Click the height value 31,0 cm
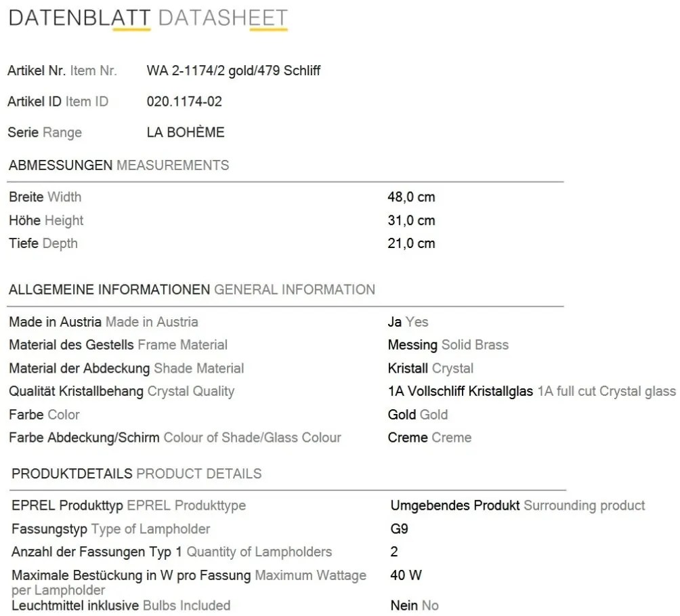This screenshot has width=680, height=616. click(x=411, y=220)
